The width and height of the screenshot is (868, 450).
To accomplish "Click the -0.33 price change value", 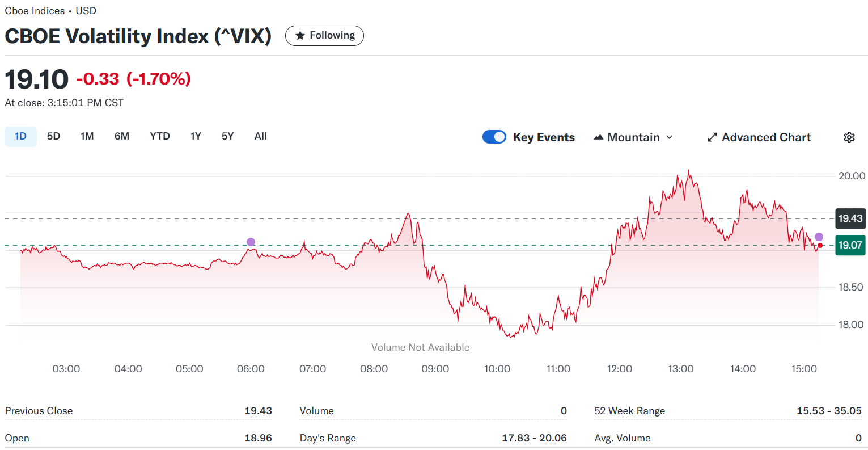I will [98, 79].
